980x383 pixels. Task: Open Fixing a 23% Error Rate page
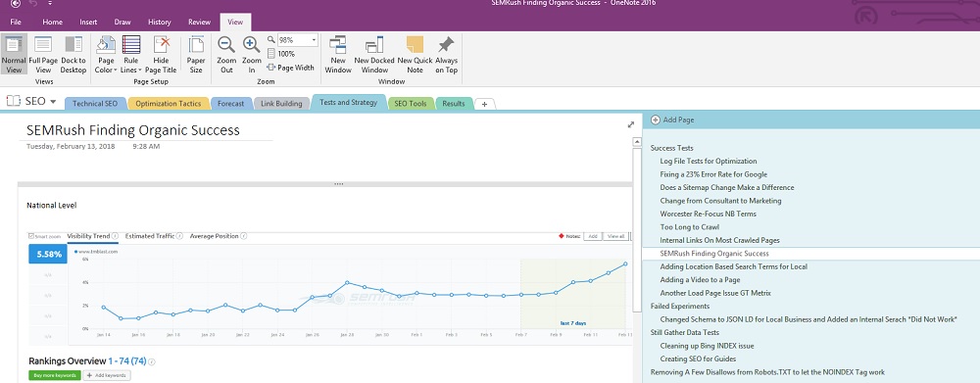pyautogui.click(x=713, y=174)
